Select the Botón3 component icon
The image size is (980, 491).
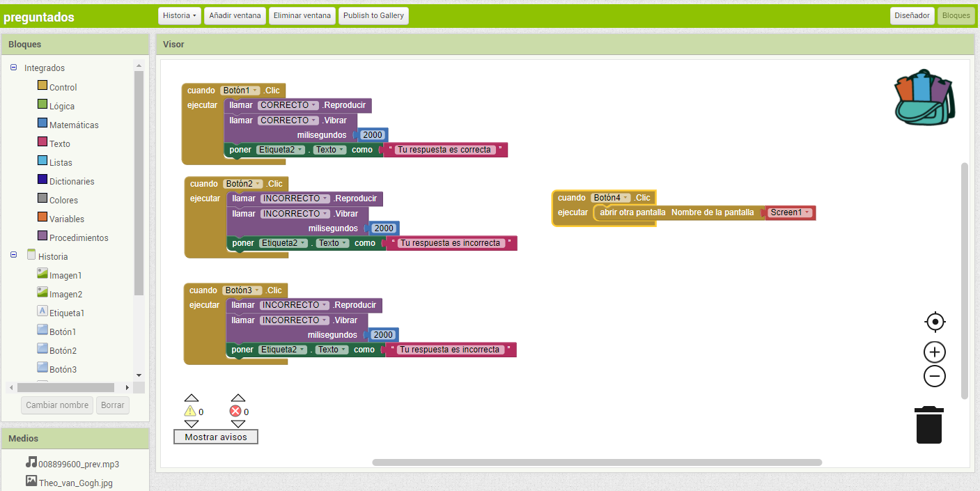(x=42, y=368)
